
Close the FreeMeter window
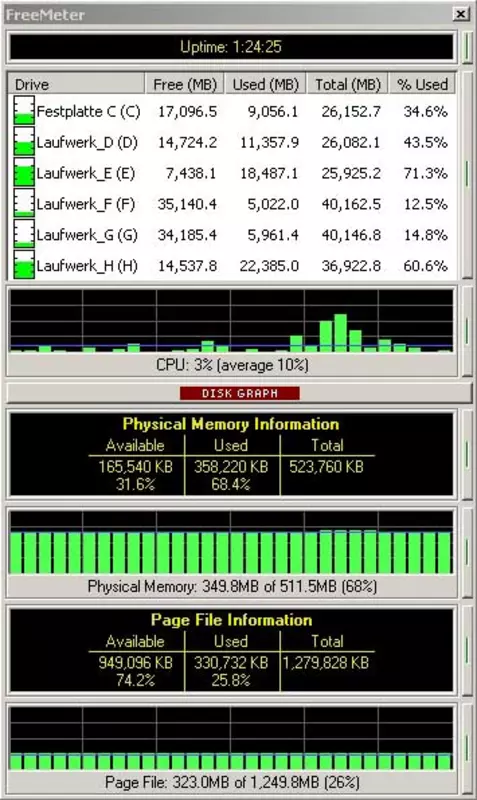pos(461,14)
